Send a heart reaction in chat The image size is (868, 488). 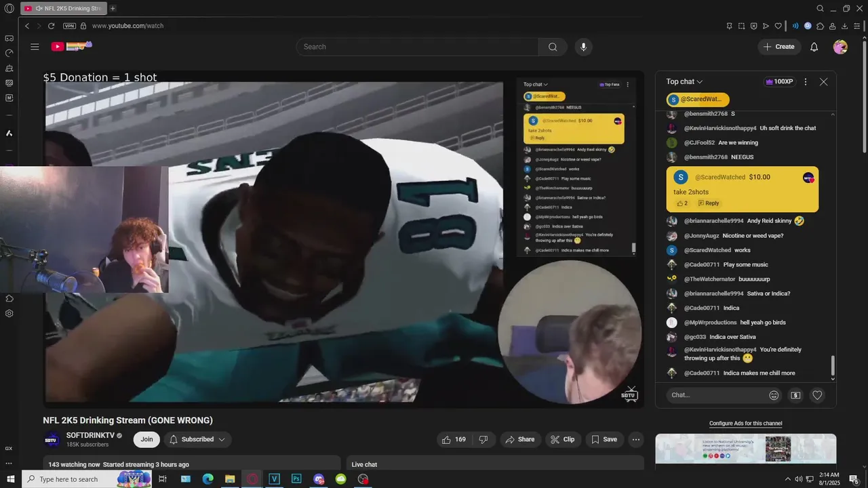(x=818, y=395)
